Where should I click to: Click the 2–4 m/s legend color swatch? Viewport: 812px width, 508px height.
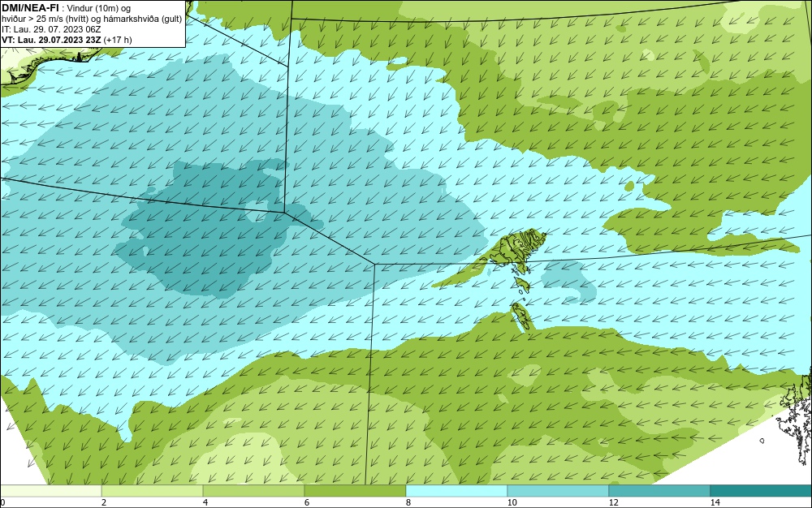[153, 491]
